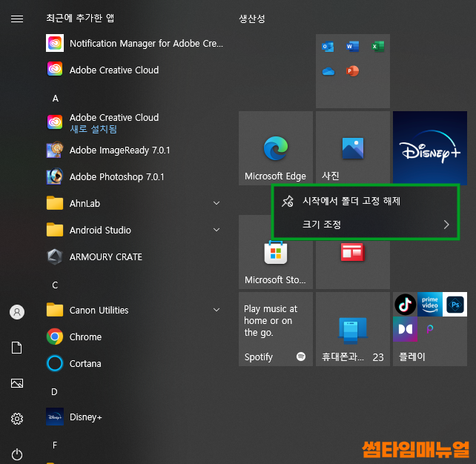This screenshot has height=464, width=476.
Task: Click the Word icon in Office folder tile
Action: click(352, 47)
